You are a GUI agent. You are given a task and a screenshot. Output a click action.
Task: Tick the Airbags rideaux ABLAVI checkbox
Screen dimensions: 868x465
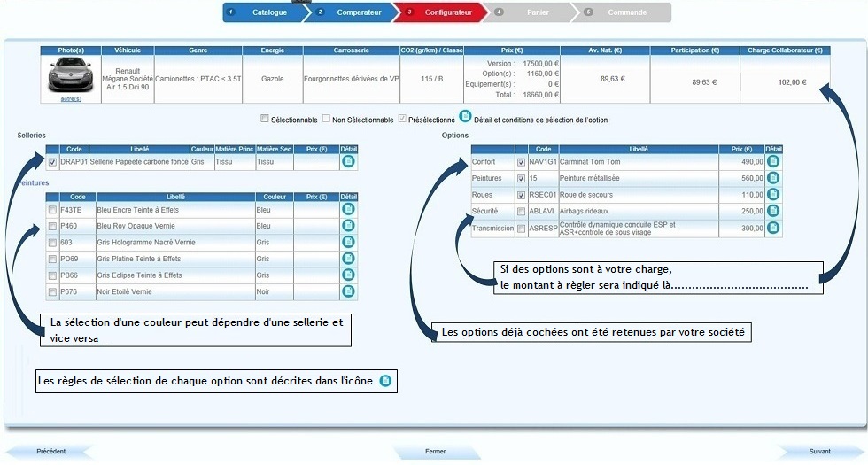(521, 212)
